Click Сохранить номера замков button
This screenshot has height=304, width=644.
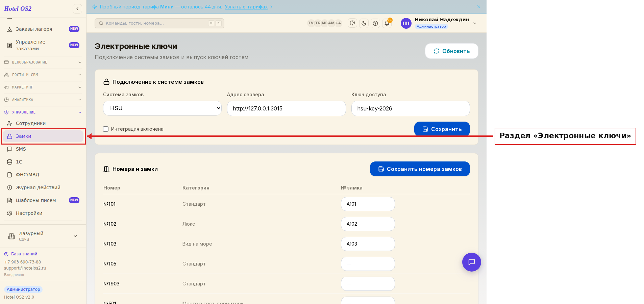(420, 169)
